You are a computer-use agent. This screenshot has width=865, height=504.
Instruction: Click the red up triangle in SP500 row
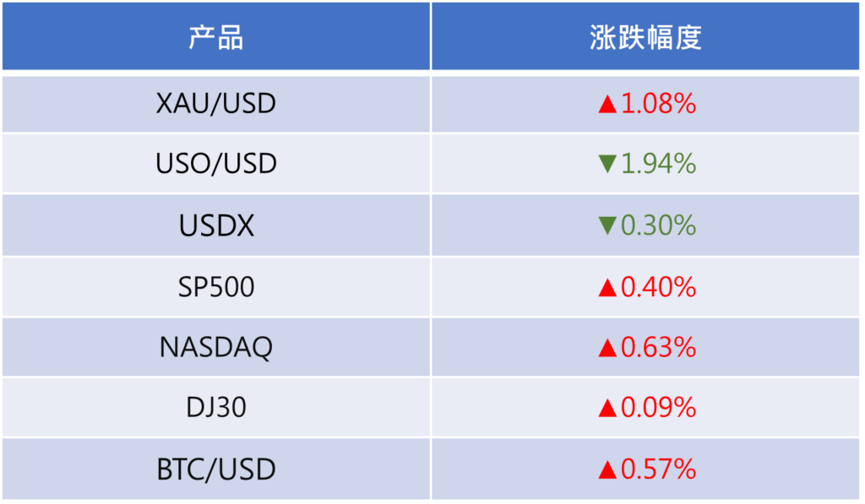click(x=607, y=288)
